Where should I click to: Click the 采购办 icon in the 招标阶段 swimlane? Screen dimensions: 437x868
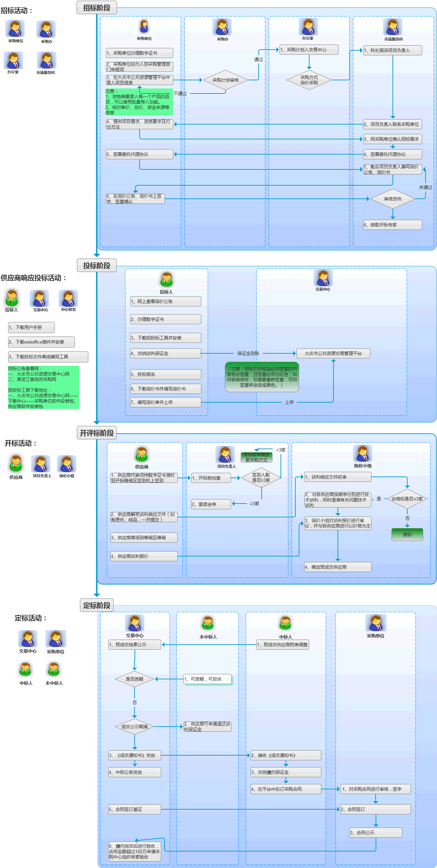point(222,27)
